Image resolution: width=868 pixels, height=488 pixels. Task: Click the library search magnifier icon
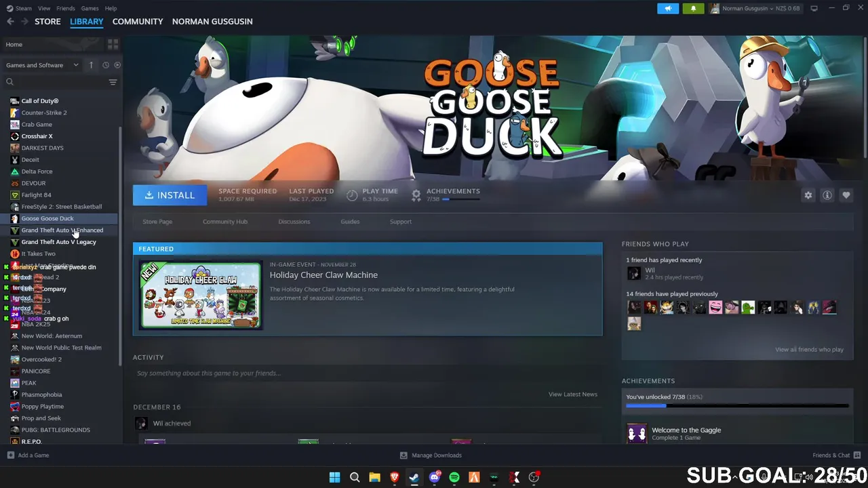tap(9, 82)
